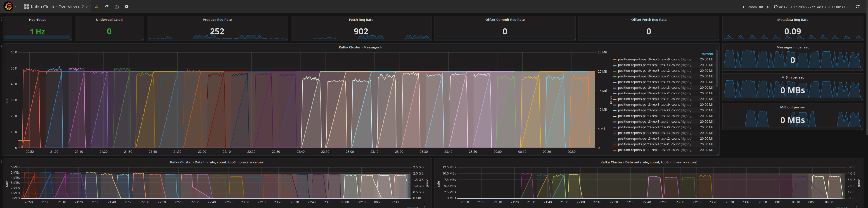Viewport: 868px width, 208px height.
Task: Open color swatch for part3-repl3-tasks2 series
Action: pyautogui.click(x=615, y=116)
